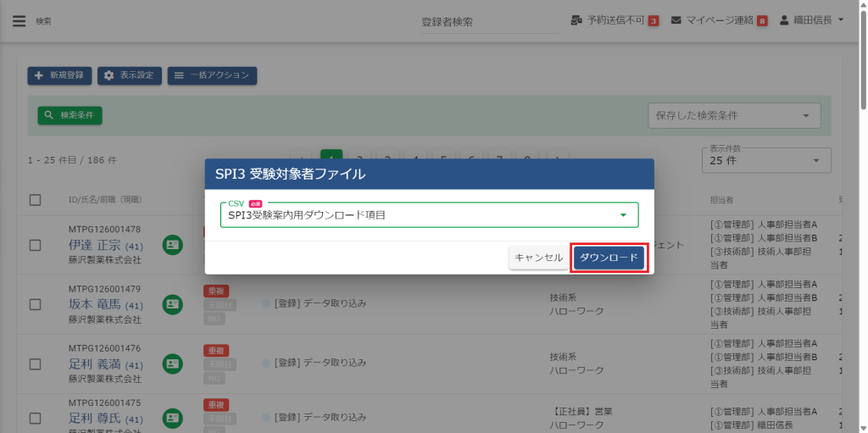
Task: Click the 登録者検索 search field
Action: coord(489,22)
